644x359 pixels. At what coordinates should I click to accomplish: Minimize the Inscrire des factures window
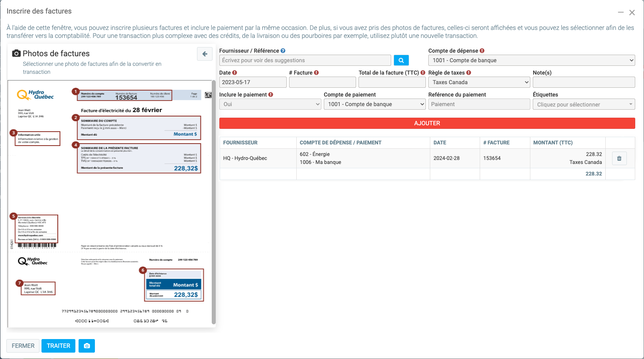tap(620, 12)
